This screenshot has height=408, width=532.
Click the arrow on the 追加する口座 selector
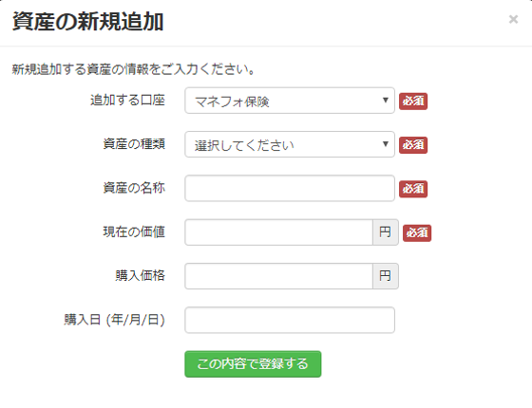coord(385,101)
